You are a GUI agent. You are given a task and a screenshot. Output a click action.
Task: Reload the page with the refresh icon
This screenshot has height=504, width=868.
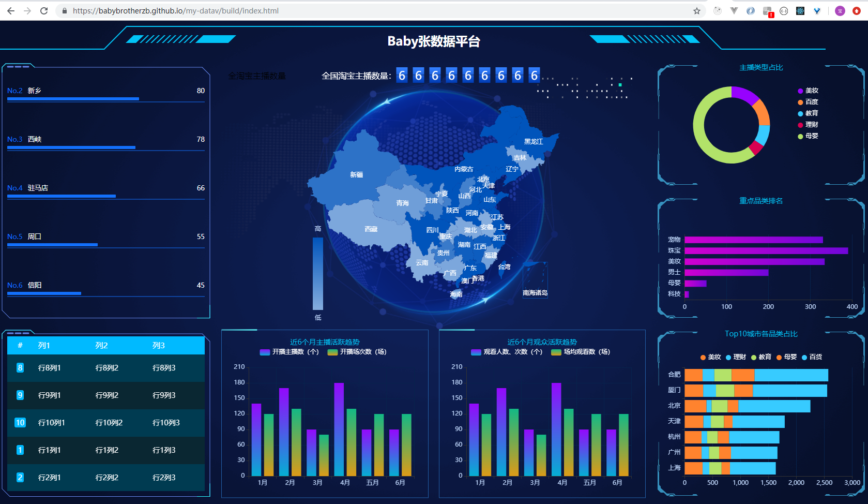pos(44,11)
